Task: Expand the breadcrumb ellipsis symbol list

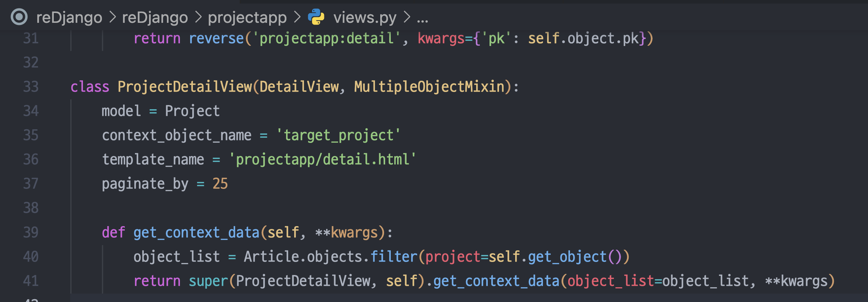Action: click(422, 19)
